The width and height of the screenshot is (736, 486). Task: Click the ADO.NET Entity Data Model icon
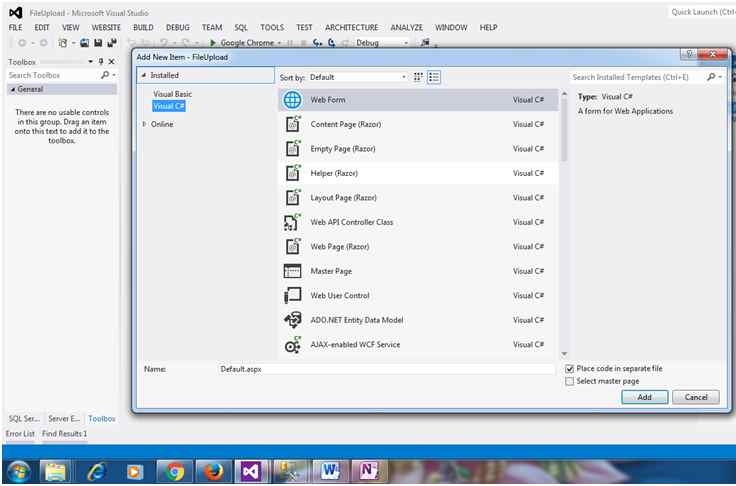click(x=292, y=320)
